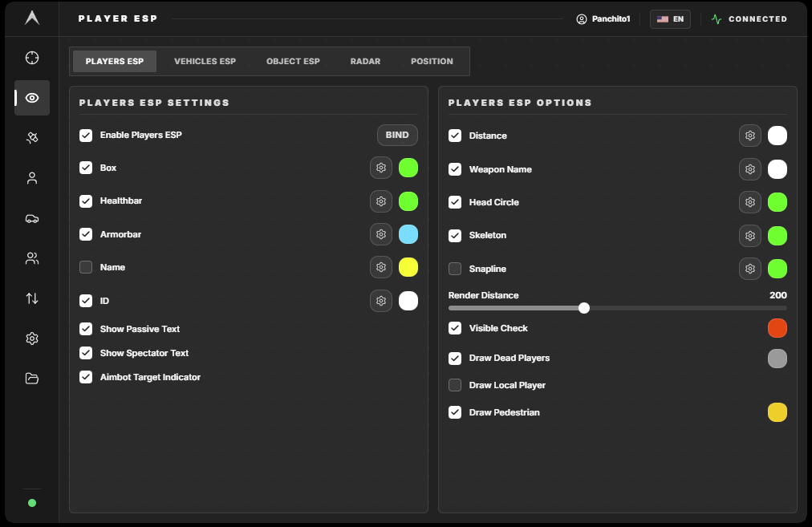Image resolution: width=812 pixels, height=527 pixels.
Task: Click the CONNECTED status indicator
Action: (749, 19)
